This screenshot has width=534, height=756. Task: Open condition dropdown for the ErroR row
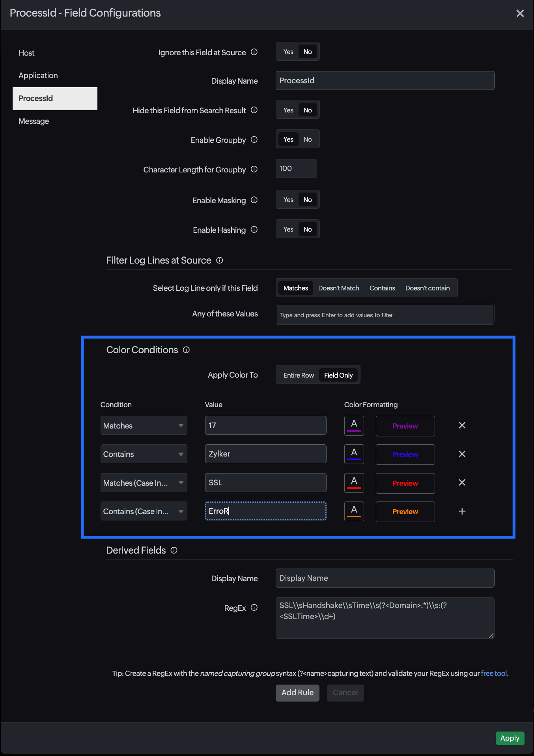coord(144,511)
